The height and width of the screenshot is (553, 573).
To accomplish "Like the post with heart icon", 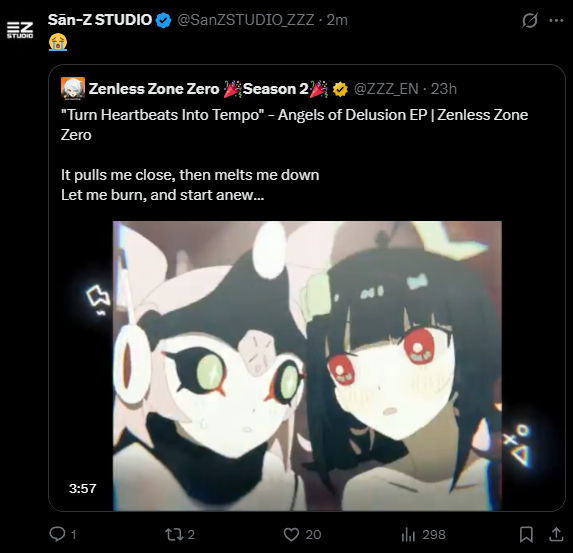I will coord(291,535).
